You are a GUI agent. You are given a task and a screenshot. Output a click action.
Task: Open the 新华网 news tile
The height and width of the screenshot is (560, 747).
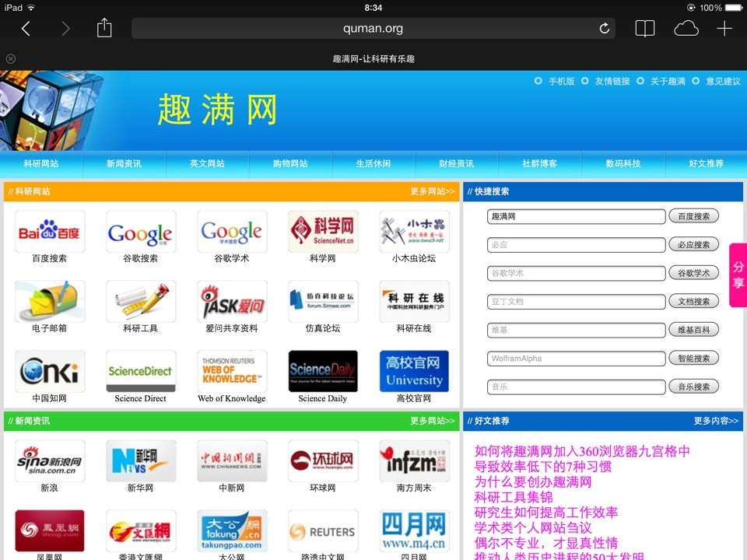(141, 461)
